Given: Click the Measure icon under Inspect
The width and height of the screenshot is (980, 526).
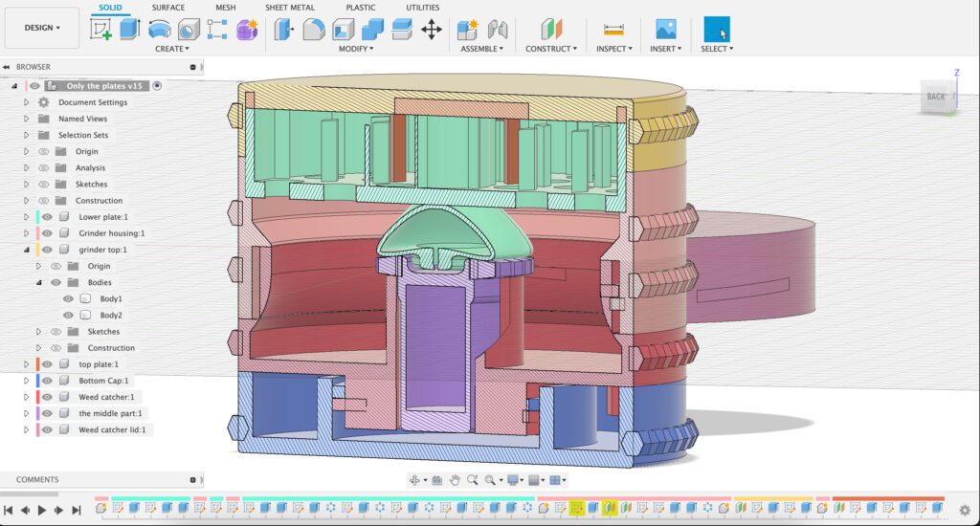Looking at the screenshot, I should (613, 30).
